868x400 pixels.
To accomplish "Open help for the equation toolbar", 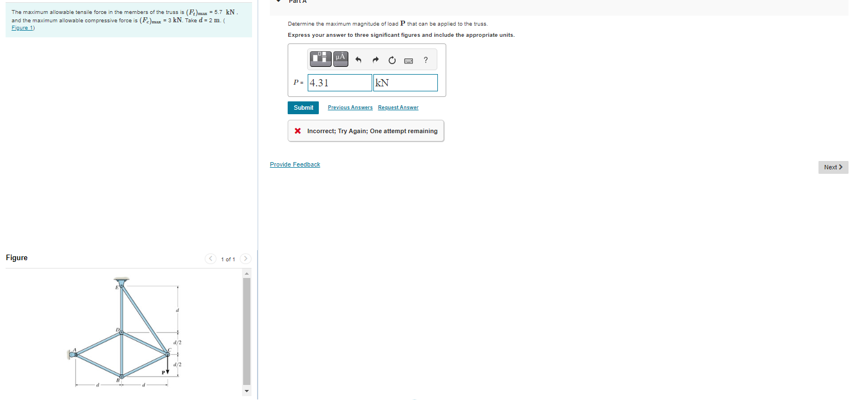I will [425, 60].
